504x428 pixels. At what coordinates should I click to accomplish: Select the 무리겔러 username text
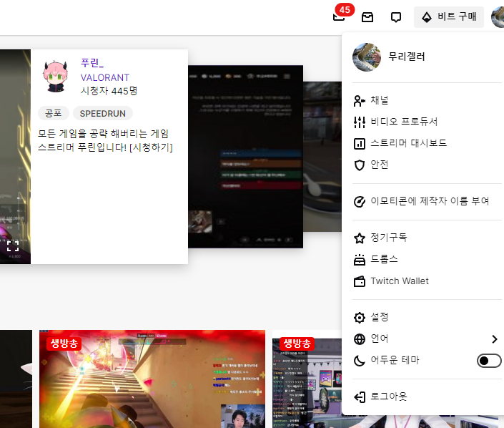click(x=407, y=57)
